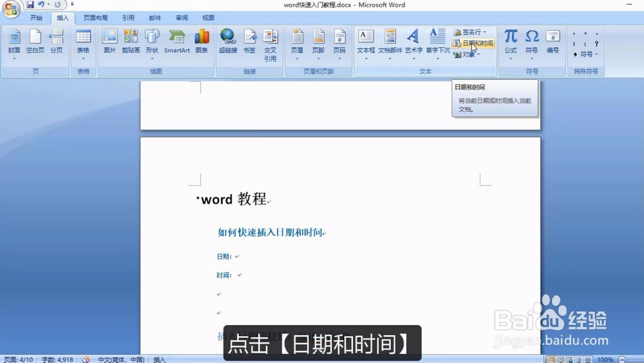Expand table dropdown arrow
644x363 pixels.
point(83,59)
